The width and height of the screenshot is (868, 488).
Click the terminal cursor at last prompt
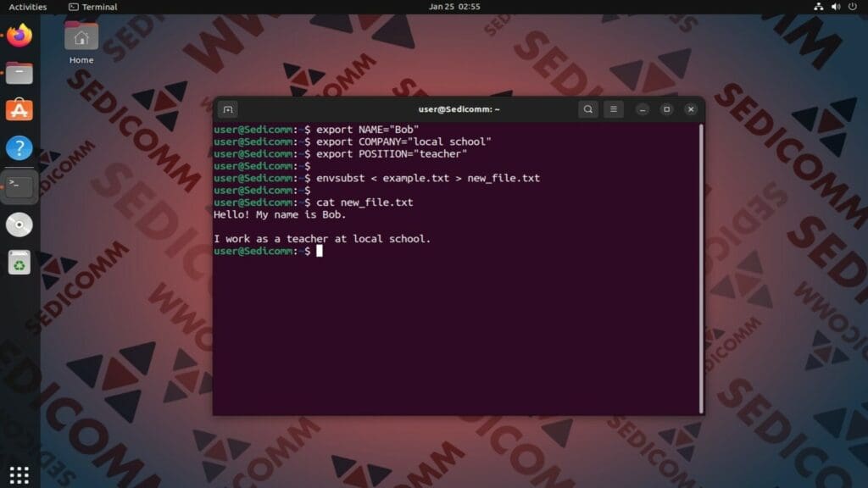pos(320,251)
